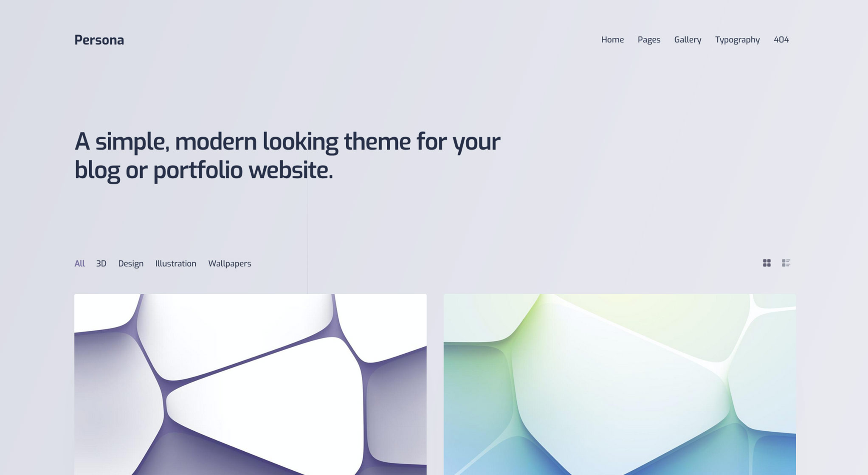The height and width of the screenshot is (475, 868).
Task: Select the Illustration filter category
Action: coord(175,263)
